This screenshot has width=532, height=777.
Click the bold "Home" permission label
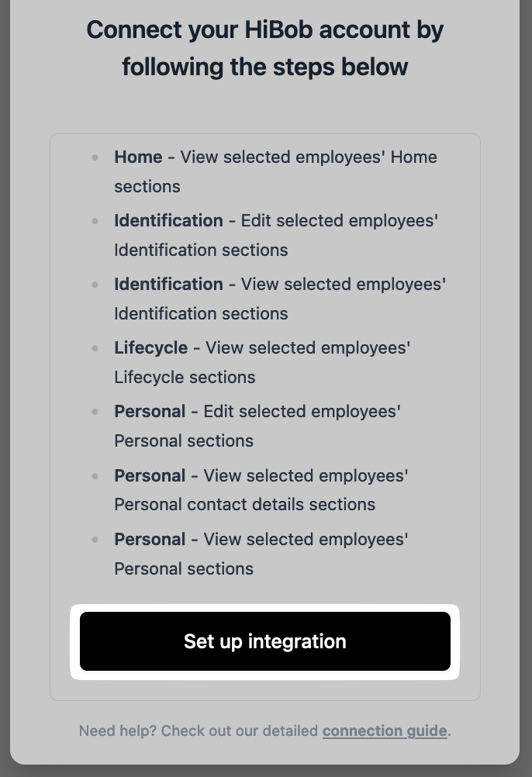[138, 157]
